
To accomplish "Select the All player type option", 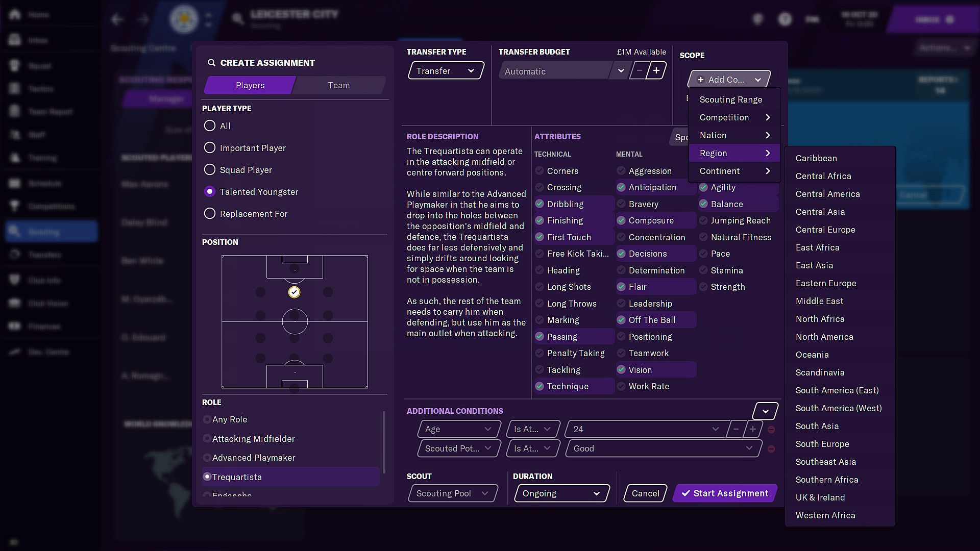I will coord(210,126).
